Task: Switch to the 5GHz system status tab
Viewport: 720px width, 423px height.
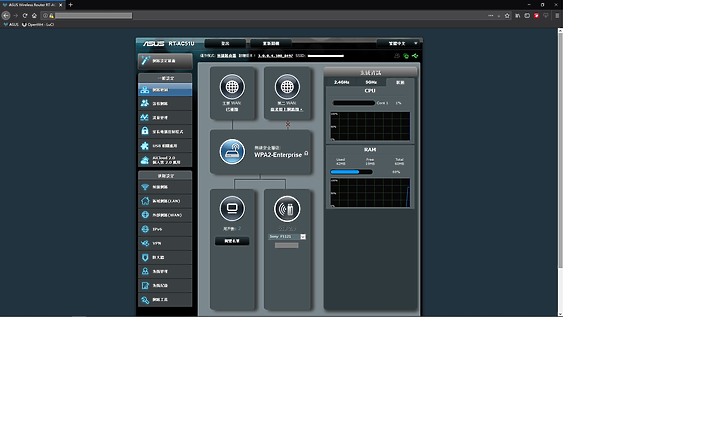Action: coord(371,82)
